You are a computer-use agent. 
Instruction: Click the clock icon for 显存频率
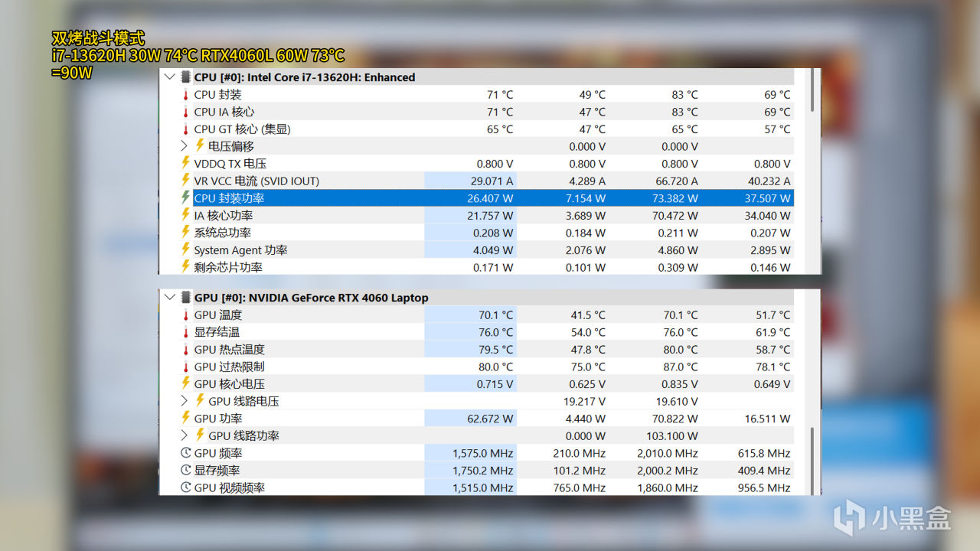pos(185,471)
